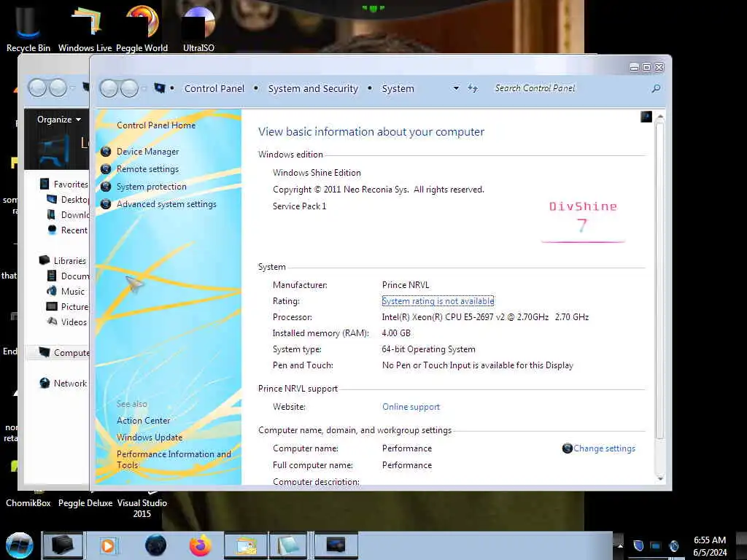Click the shield icon beside Change settings
Viewport: 747px width, 560px height.
[x=567, y=448]
